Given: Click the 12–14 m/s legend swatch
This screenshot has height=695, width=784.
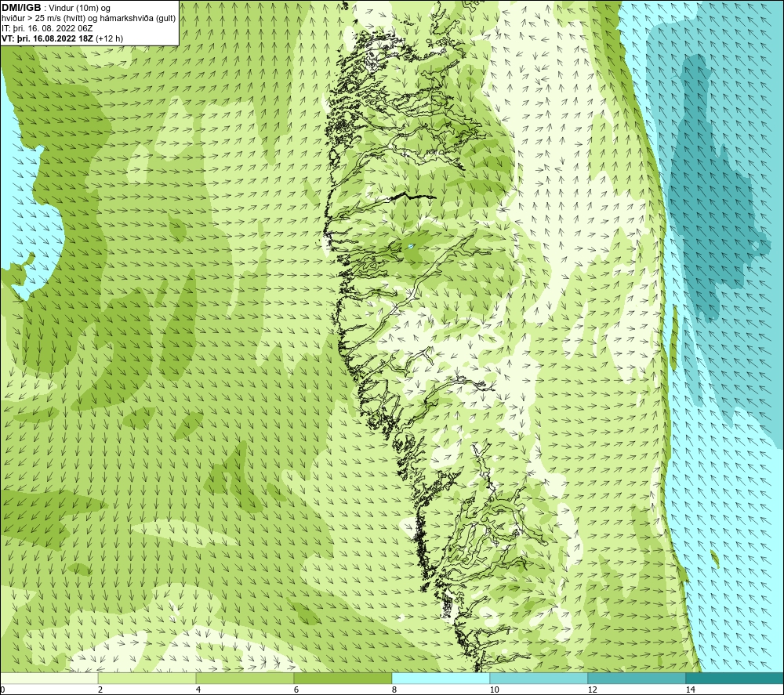Looking at the screenshot, I should click(637, 678).
